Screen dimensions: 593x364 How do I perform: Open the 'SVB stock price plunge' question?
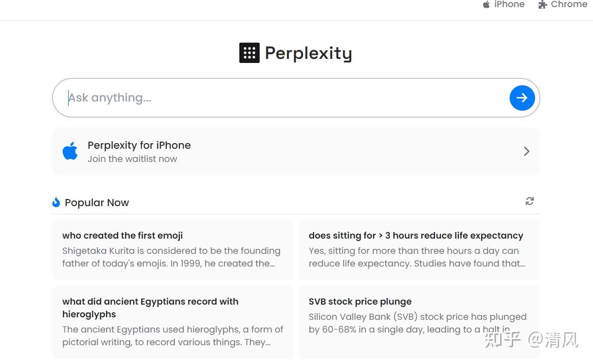360,302
